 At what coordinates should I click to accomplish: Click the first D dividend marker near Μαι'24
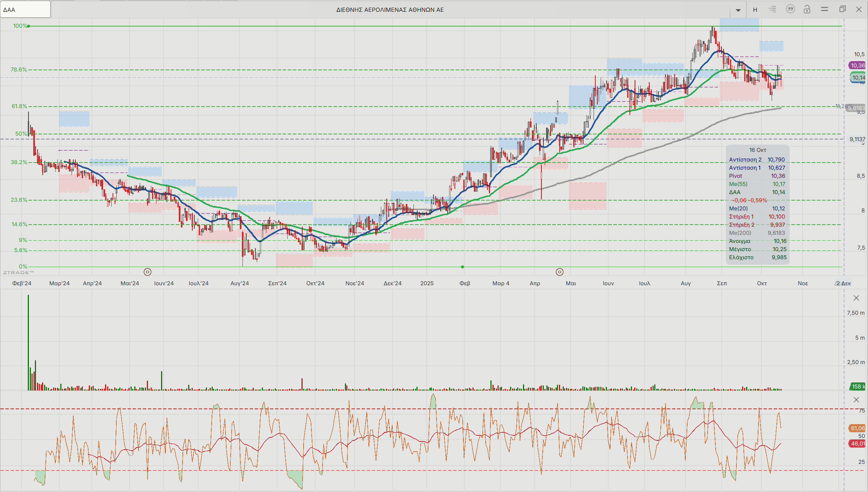click(x=147, y=272)
